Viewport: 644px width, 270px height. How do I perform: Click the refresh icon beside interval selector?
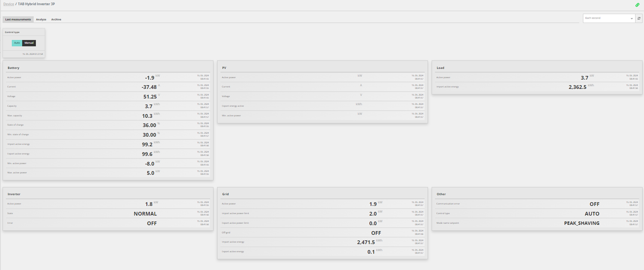coord(639,18)
